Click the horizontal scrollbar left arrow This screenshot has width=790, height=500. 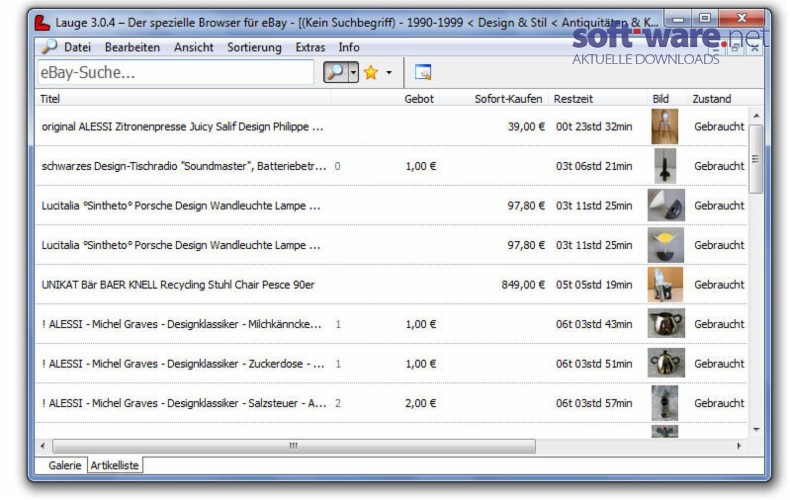(43, 446)
